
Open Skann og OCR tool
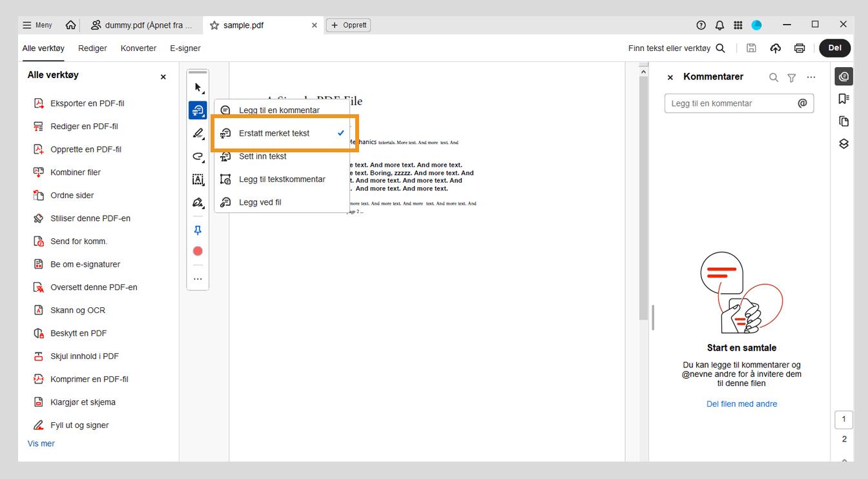77,311
